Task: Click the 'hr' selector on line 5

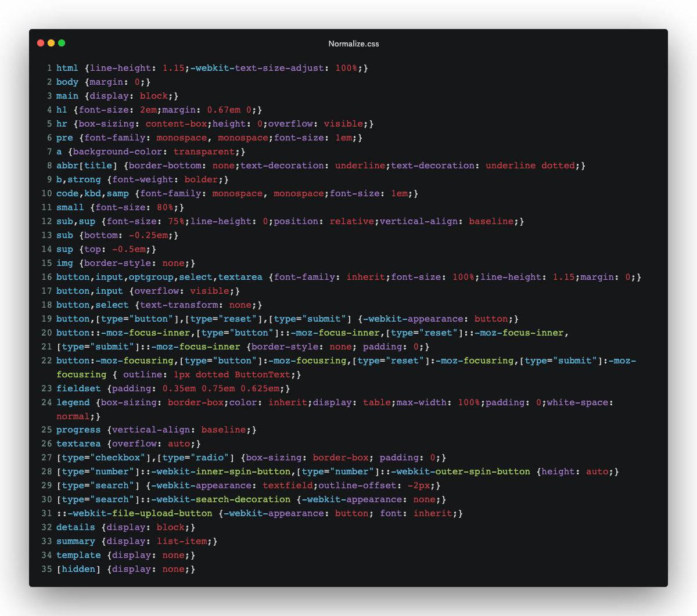Action: (x=62, y=124)
